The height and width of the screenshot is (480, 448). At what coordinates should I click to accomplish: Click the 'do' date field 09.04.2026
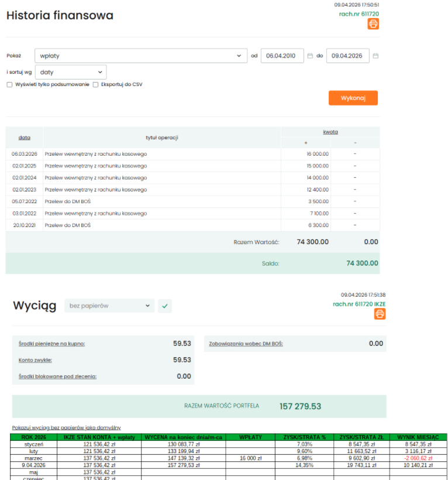tap(347, 56)
